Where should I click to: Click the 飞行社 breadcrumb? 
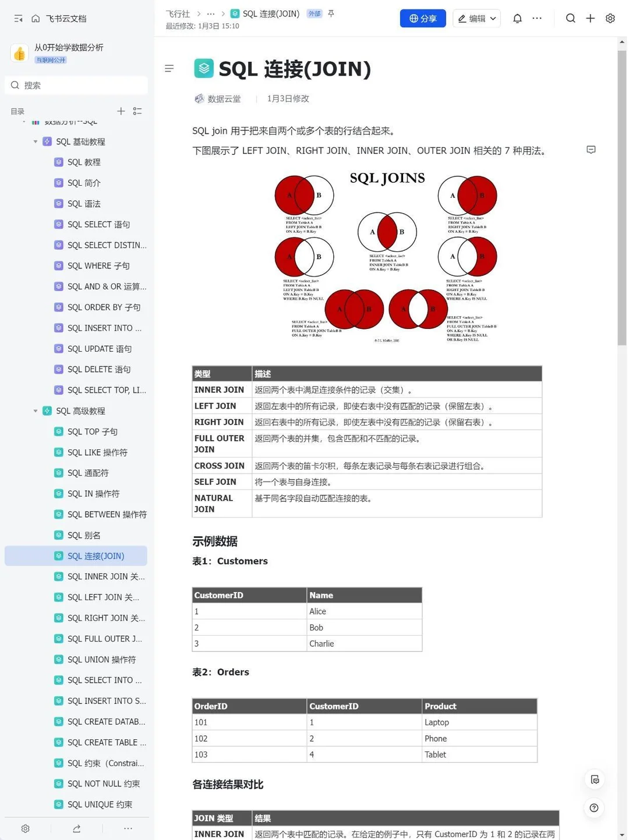pos(178,13)
